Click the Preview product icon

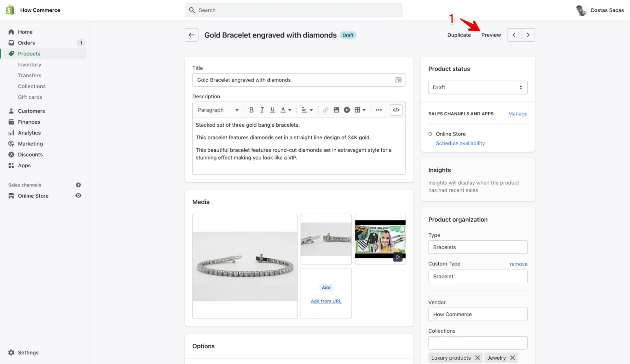(x=491, y=34)
